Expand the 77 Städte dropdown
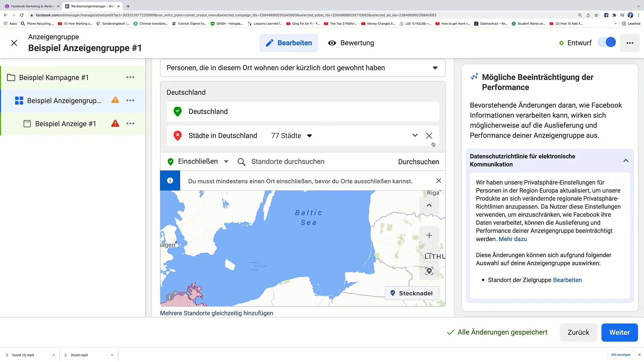This screenshot has width=644, height=362. [x=291, y=136]
